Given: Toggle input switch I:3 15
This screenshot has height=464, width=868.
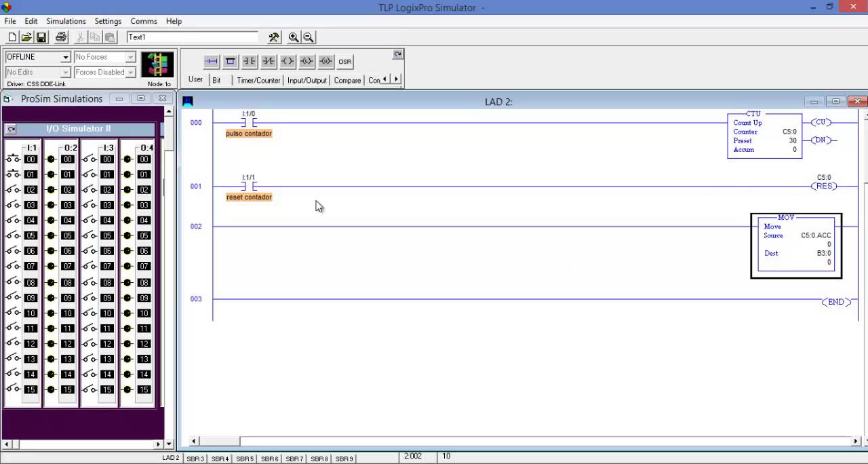Looking at the screenshot, I should pos(90,389).
